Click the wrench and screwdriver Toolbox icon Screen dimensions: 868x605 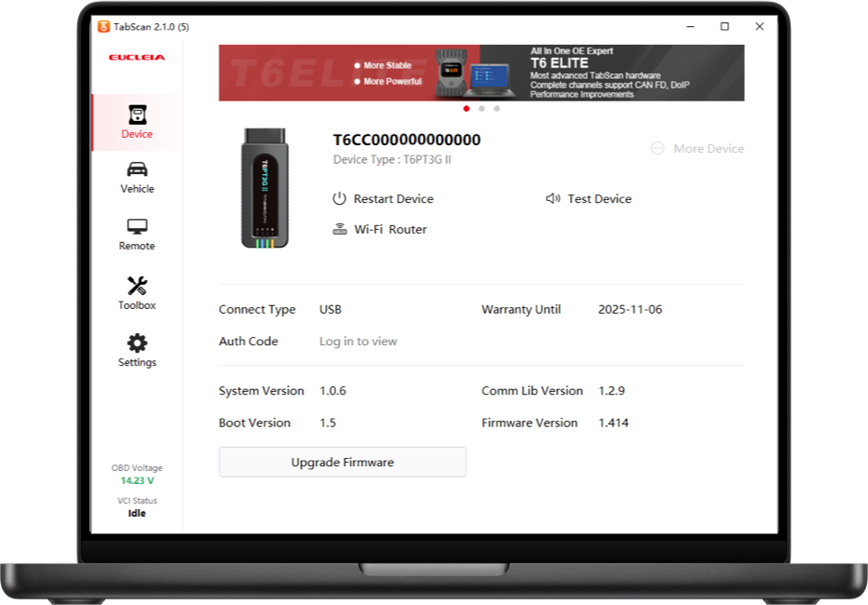click(x=137, y=286)
